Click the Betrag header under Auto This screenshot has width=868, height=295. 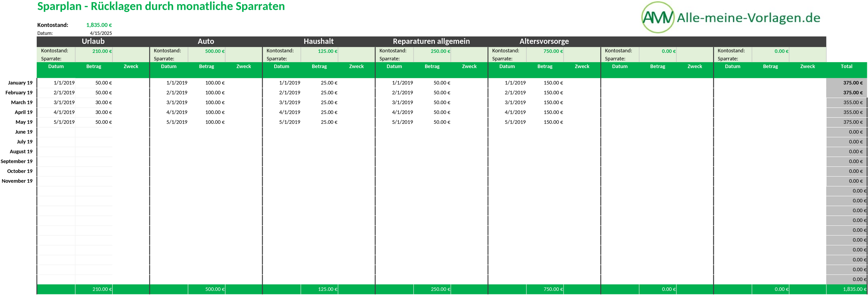[206, 66]
